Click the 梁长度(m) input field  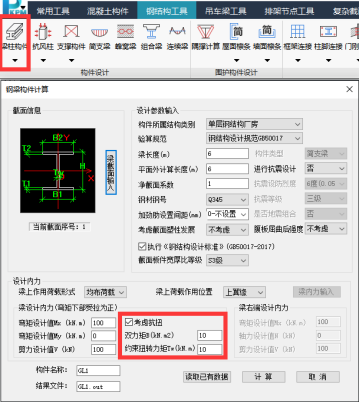click(x=227, y=154)
